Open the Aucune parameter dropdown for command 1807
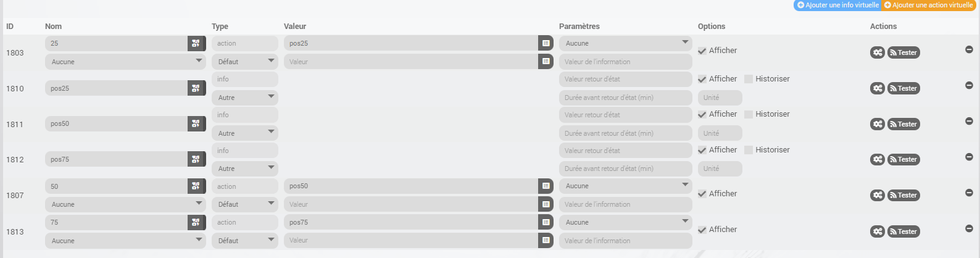Viewport: 980px width, 258px height. [x=625, y=186]
